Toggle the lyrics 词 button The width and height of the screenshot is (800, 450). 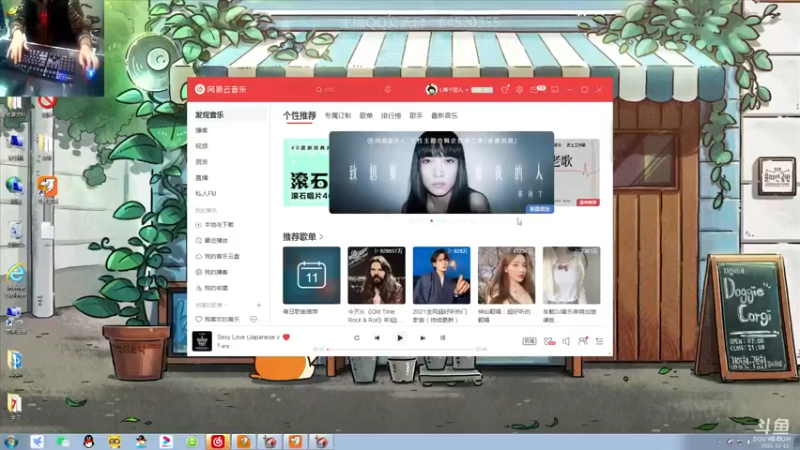(x=442, y=338)
